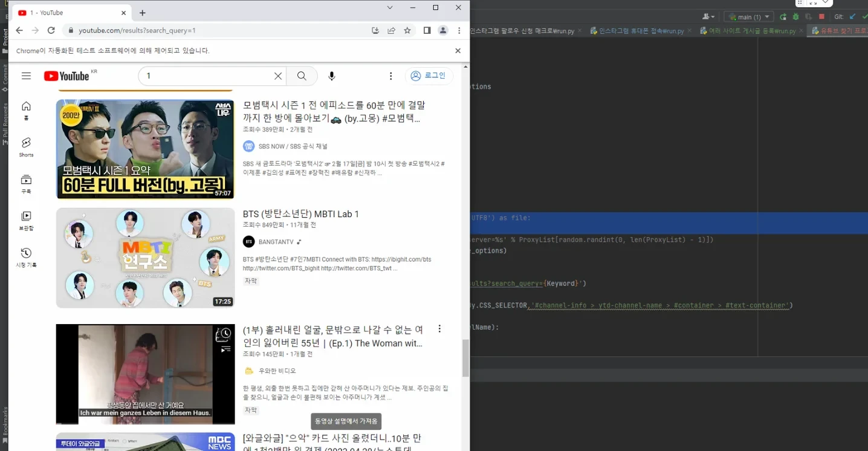Viewport: 868px width, 451px height.
Task: Open the YouTube guide hamburger menu
Action: pos(26,76)
